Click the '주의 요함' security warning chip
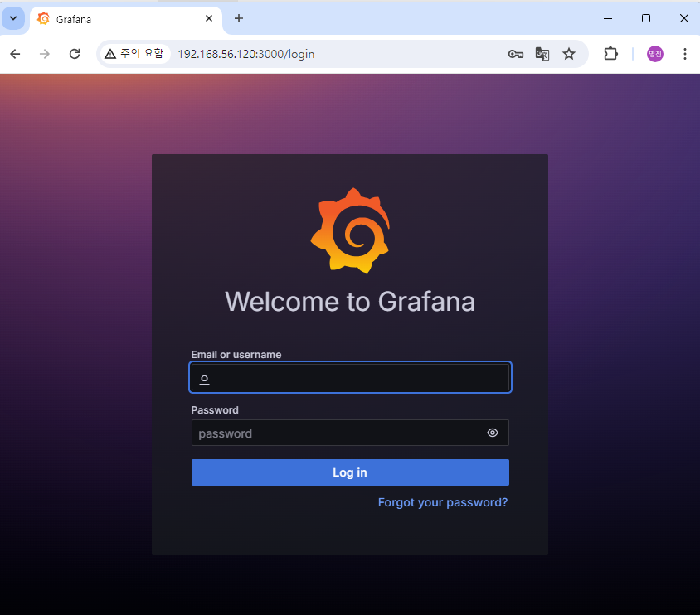The width and height of the screenshot is (700, 615). (x=134, y=54)
